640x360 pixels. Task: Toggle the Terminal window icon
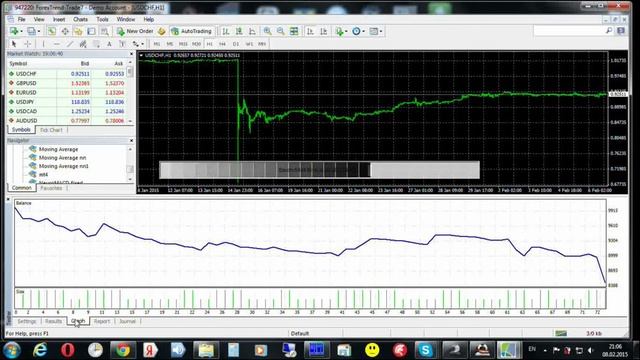pyautogui.click(x=91, y=31)
